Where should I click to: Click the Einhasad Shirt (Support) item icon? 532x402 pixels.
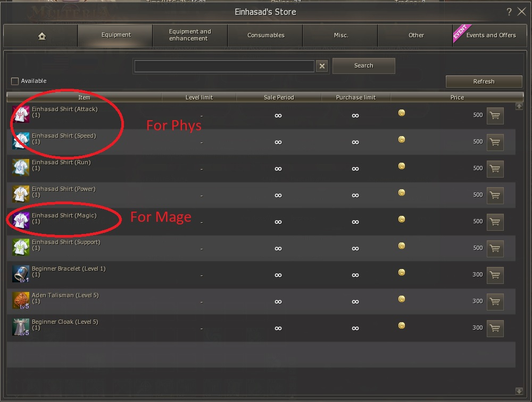[x=21, y=247]
